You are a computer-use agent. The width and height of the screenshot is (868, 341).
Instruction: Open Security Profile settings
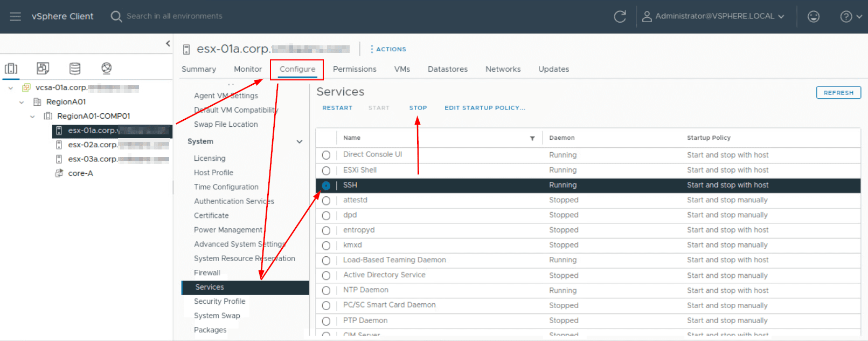[x=220, y=302]
